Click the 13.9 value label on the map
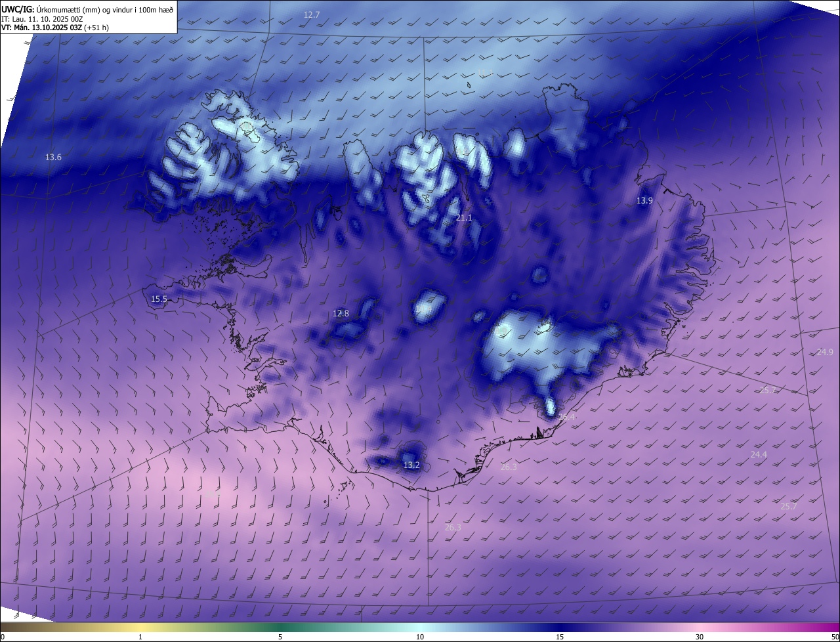 (x=644, y=200)
